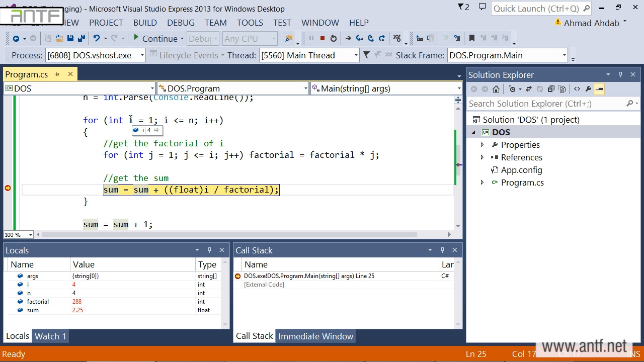Click the Home icon in Solution Explorer

(496, 89)
